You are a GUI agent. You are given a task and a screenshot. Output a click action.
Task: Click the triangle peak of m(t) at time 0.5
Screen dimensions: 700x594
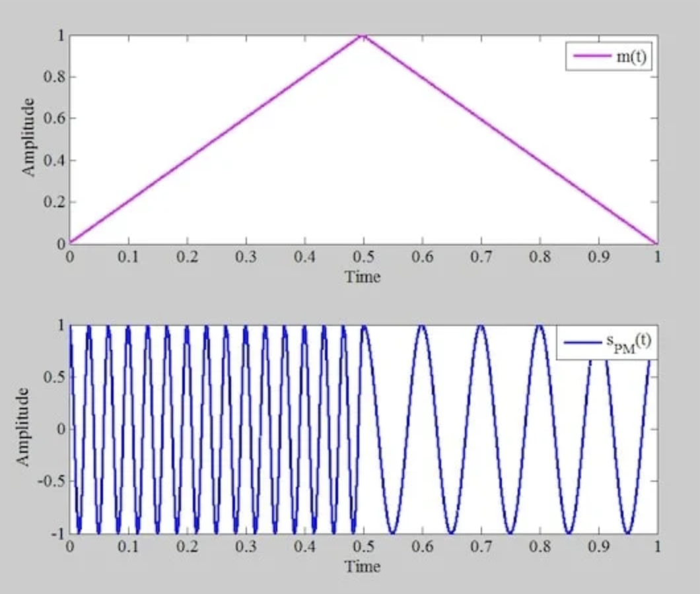click(x=363, y=36)
